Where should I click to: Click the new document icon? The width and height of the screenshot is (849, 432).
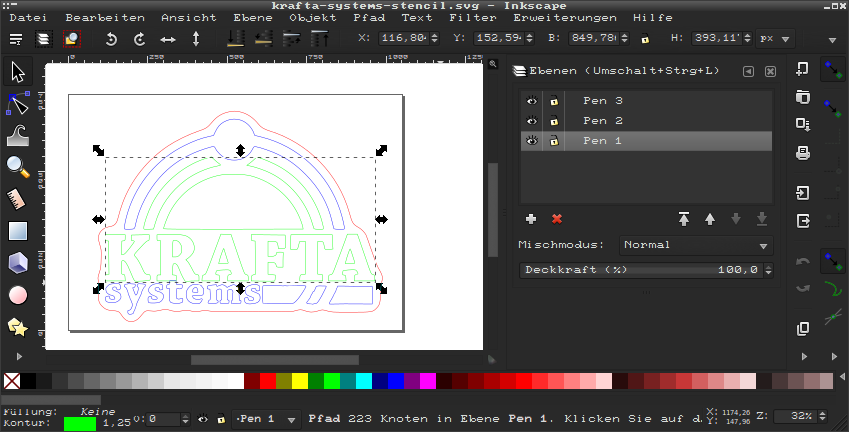pos(802,68)
